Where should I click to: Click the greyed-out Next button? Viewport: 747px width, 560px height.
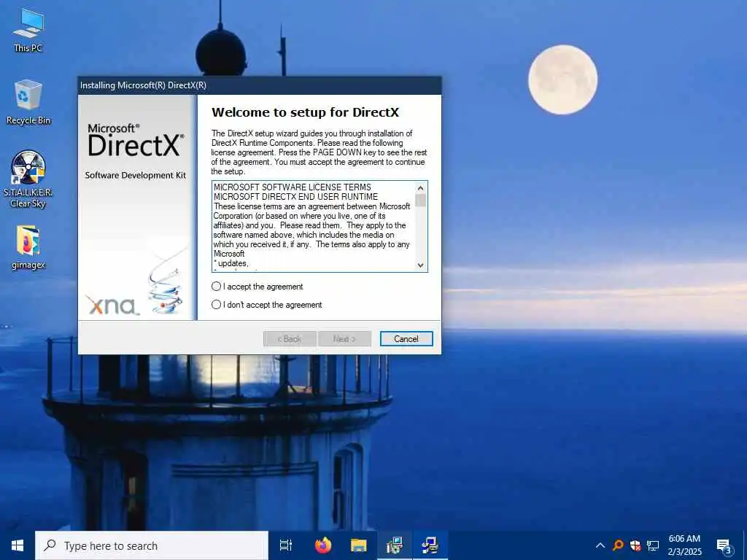click(x=344, y=338)
